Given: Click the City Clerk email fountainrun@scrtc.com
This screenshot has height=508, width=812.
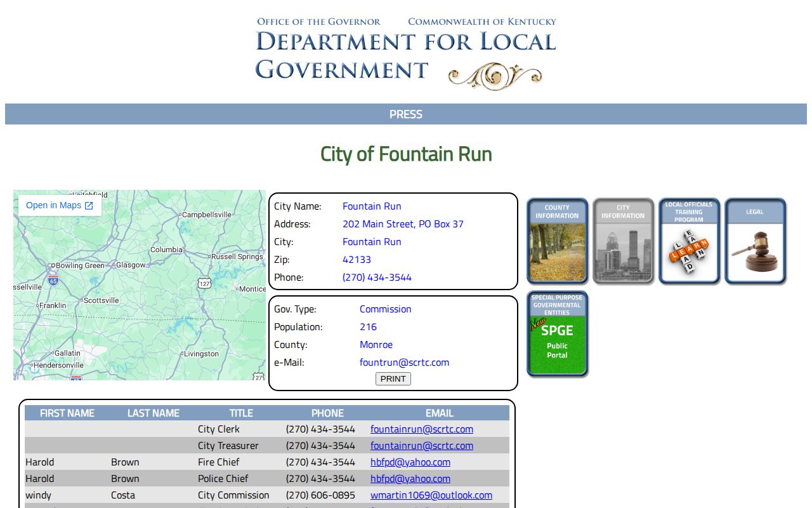Looking at the screenshot, I should tap(422, 429).
